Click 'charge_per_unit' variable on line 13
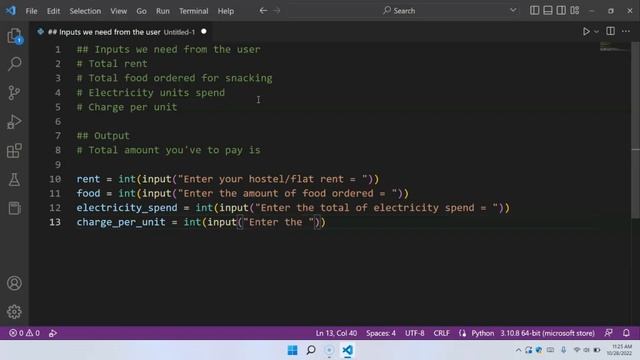The height and width of the screenshot is (360, 640). click(x=121, y=222)
